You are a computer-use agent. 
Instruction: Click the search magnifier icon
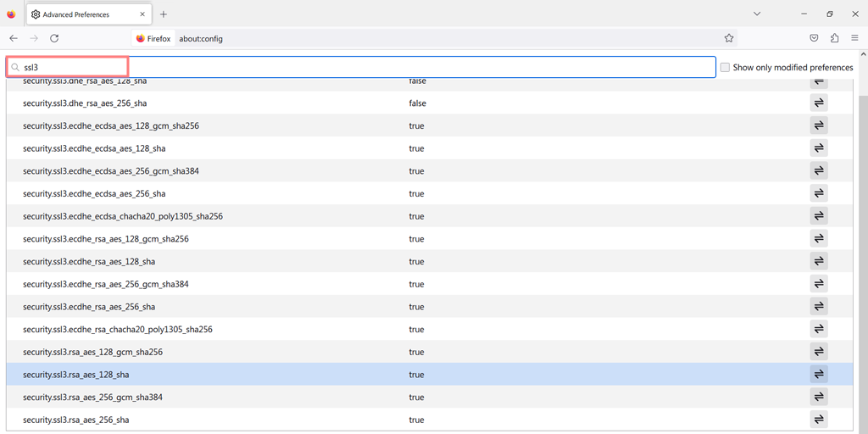point(15,67)
